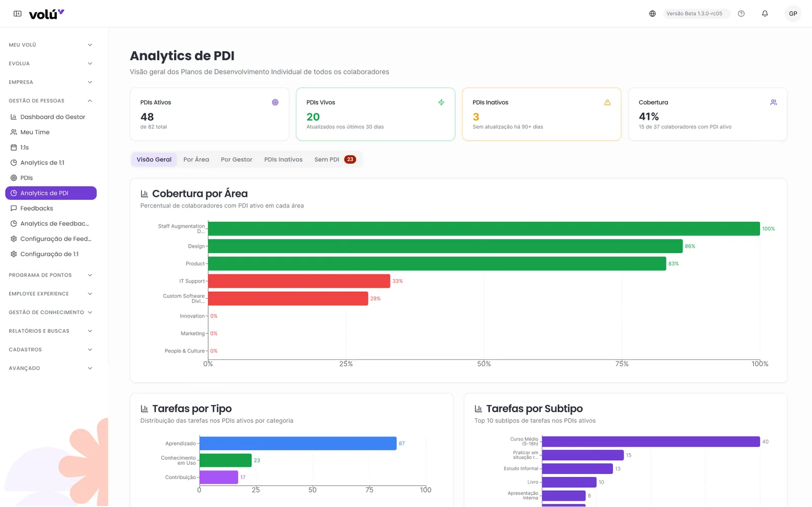
Task: Expand the AVANÇADO section
Action: click(51, 368)
